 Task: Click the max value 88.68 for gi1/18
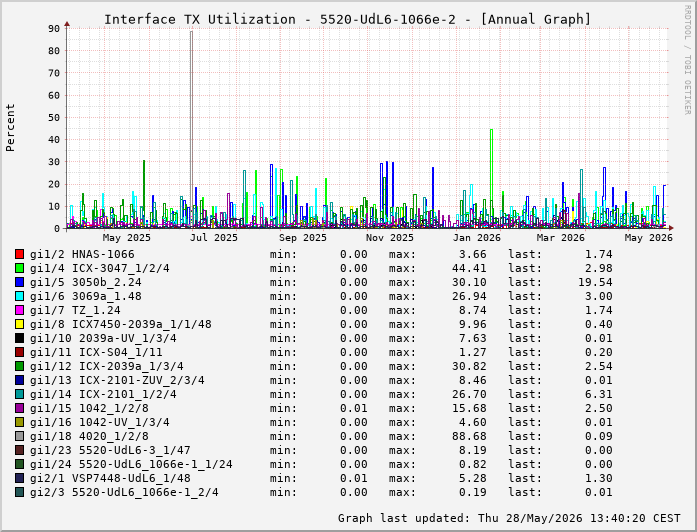point(469,436)
